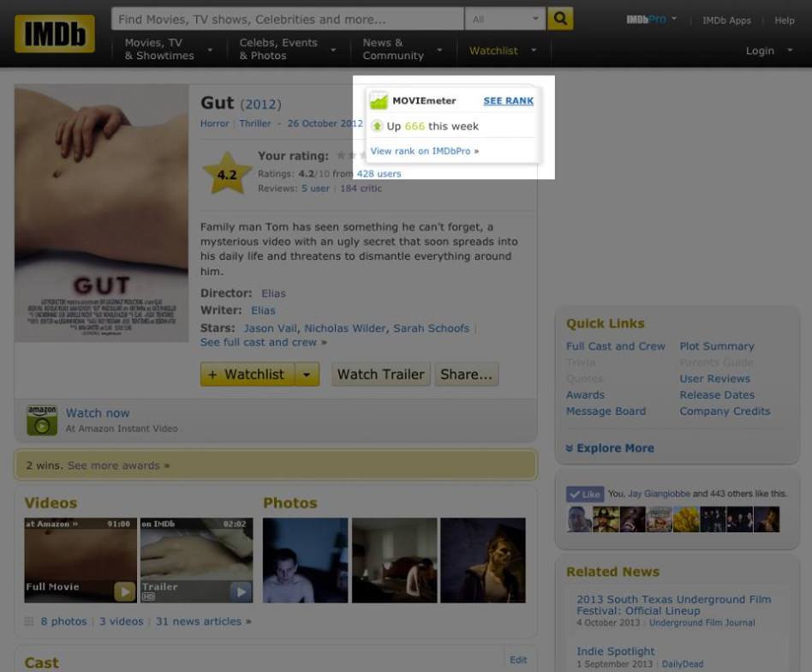Click the Facebook Like button
Viewport: 812px width, 672px height.
point(584,494)
